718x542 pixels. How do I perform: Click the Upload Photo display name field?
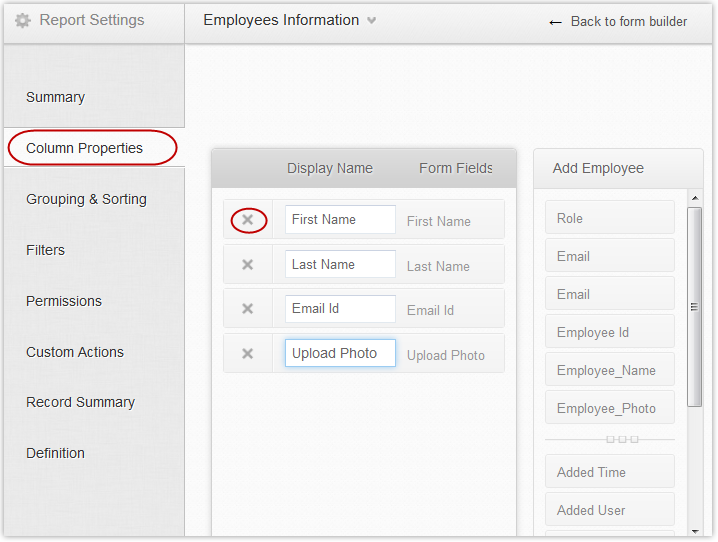coord(340,353)
